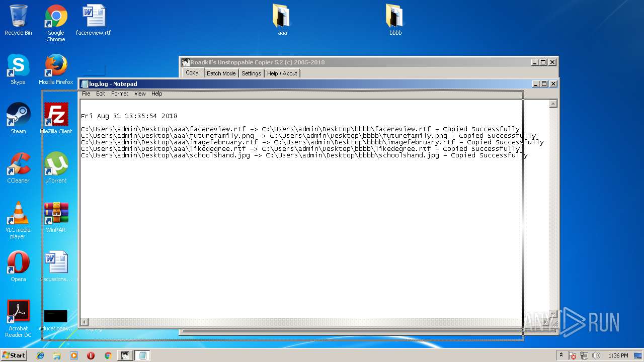This screenshot has width=644, height=362.
Task: Open Acrobat Reader DC shortcut
Action: [18, 319]
